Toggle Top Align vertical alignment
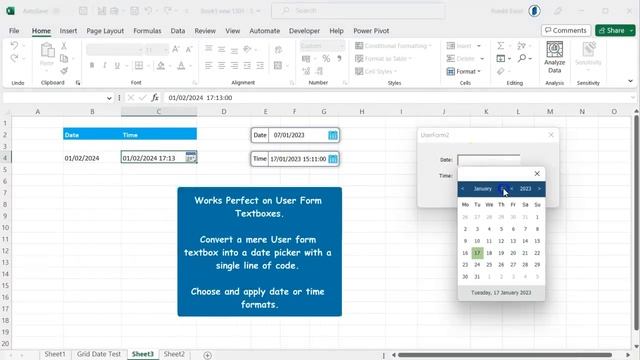 point(208,49)
